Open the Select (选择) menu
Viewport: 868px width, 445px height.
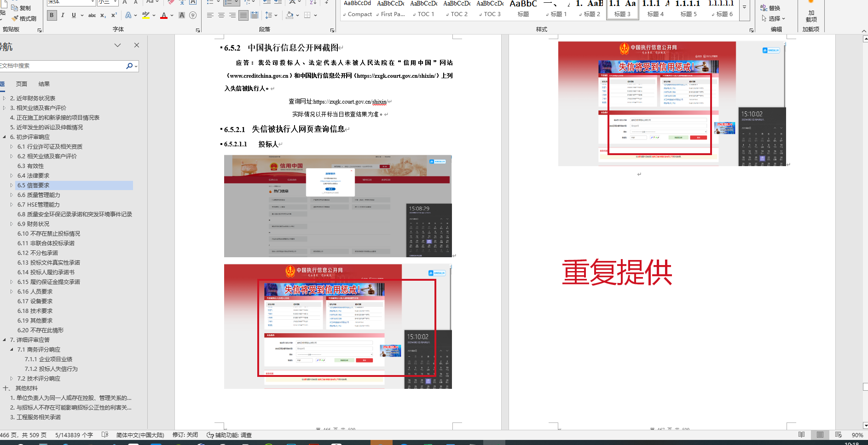773,18
